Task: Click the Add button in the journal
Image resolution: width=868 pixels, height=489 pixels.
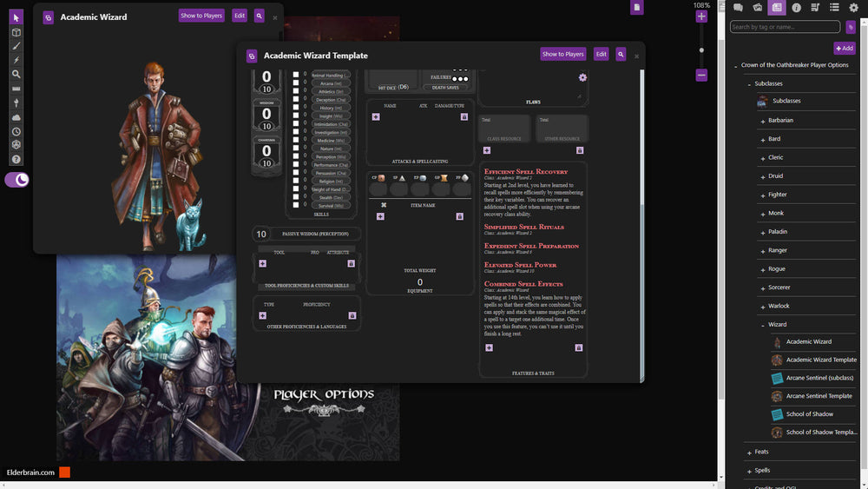Action: [844, 49]
